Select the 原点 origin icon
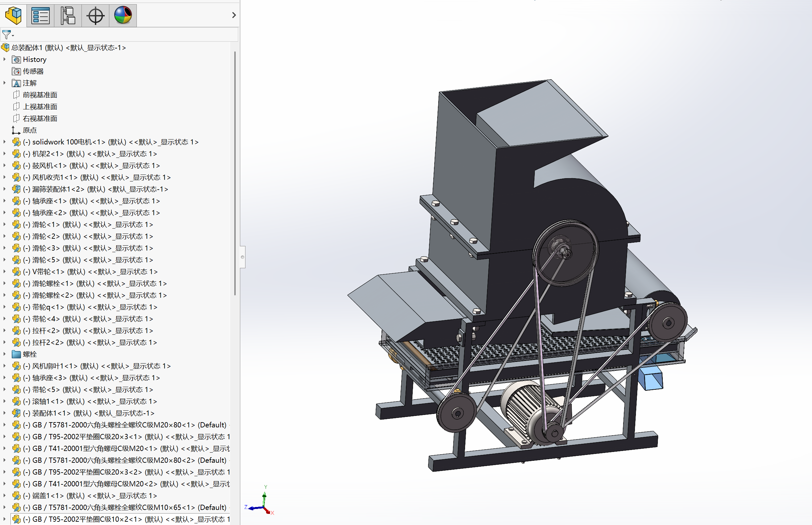The width and height of the screenshot is (812, 525). (16, 130)
